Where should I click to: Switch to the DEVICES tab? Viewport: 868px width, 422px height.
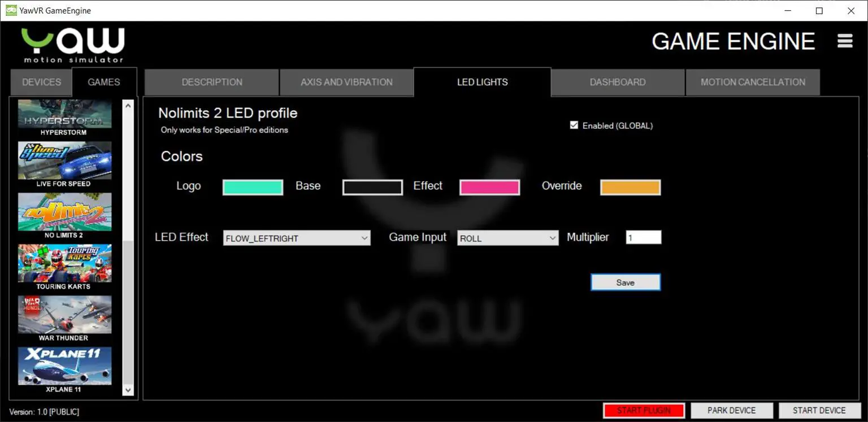point(40,82)
